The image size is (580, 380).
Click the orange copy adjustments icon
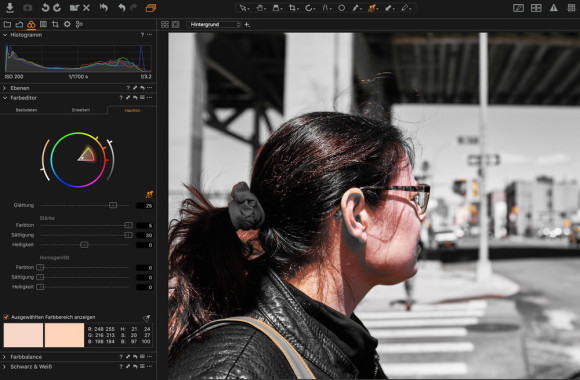tap(151, 8)
